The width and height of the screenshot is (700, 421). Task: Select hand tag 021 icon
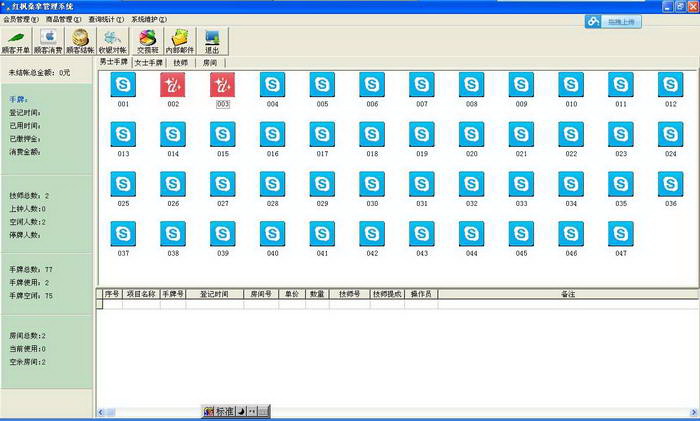[x=521, y=134]
